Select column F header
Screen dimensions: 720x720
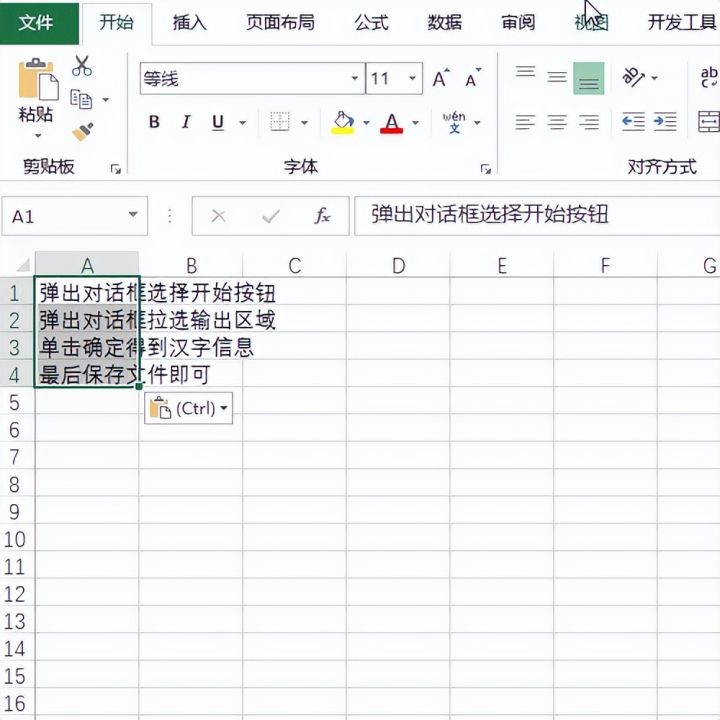click(x=606, y=265)
